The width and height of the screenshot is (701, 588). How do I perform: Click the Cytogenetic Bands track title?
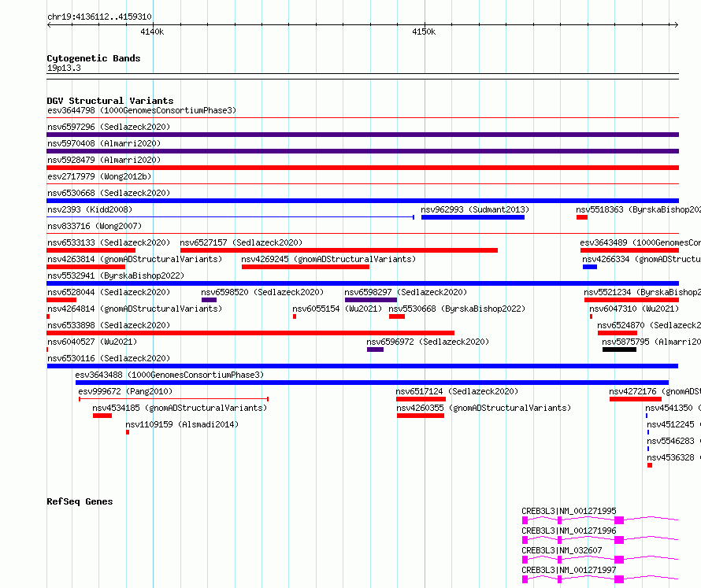(x=94, y=58)
